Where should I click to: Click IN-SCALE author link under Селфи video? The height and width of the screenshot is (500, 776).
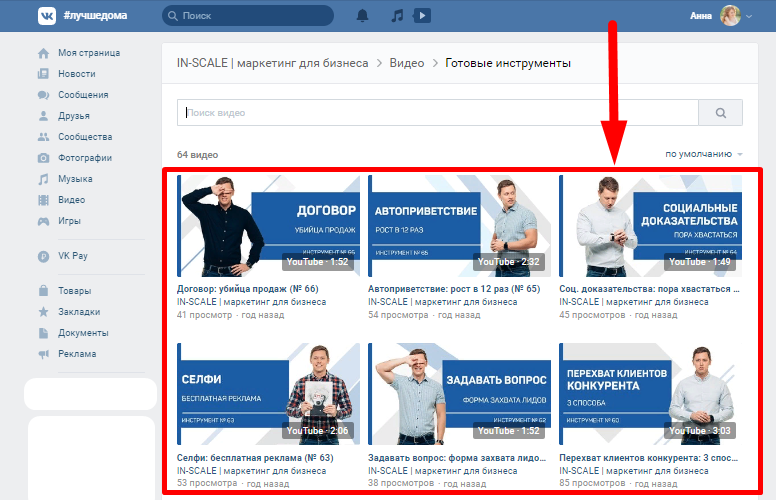tap(251, 471)
